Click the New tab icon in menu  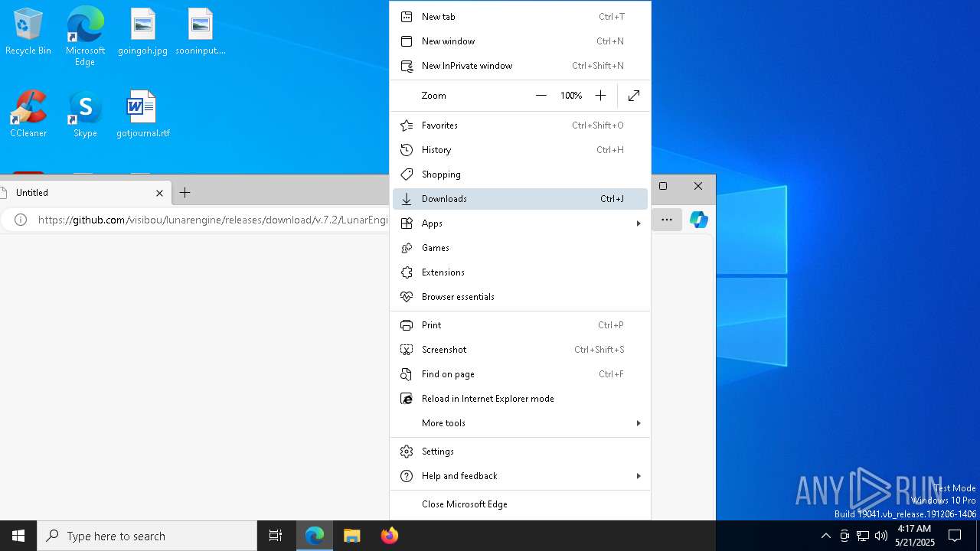click(x=407, y=17)
